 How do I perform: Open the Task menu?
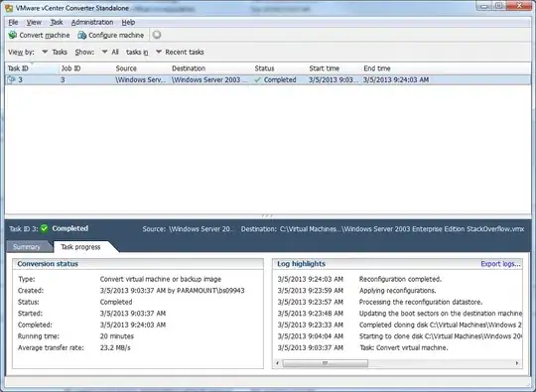57,22
